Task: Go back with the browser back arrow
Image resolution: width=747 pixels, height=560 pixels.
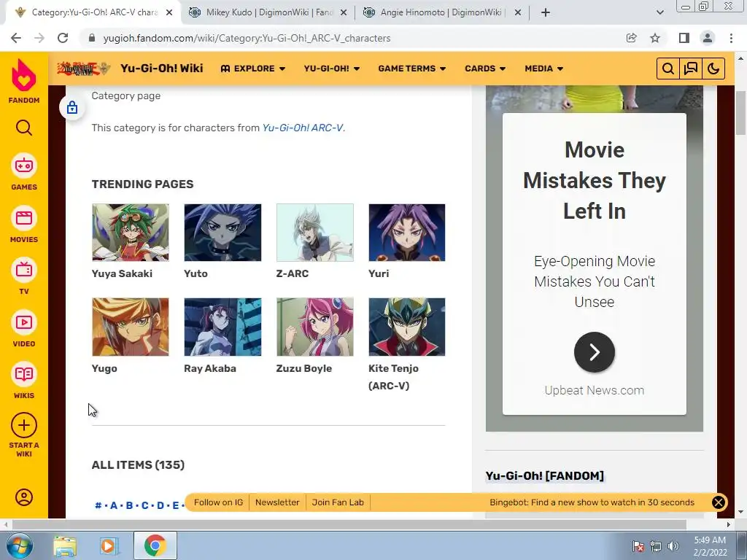Action: coord(16,38)
